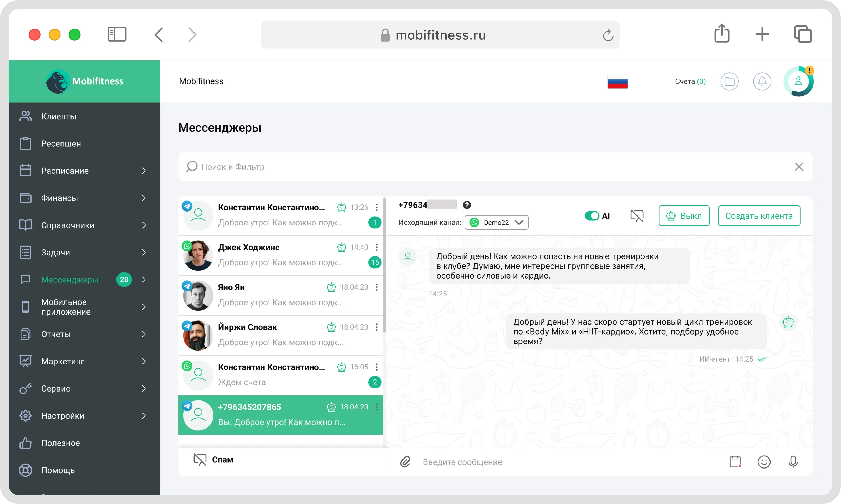Click the notifications bell icon
The height and width of the screenshot is (504, 841).
[762, 81]
